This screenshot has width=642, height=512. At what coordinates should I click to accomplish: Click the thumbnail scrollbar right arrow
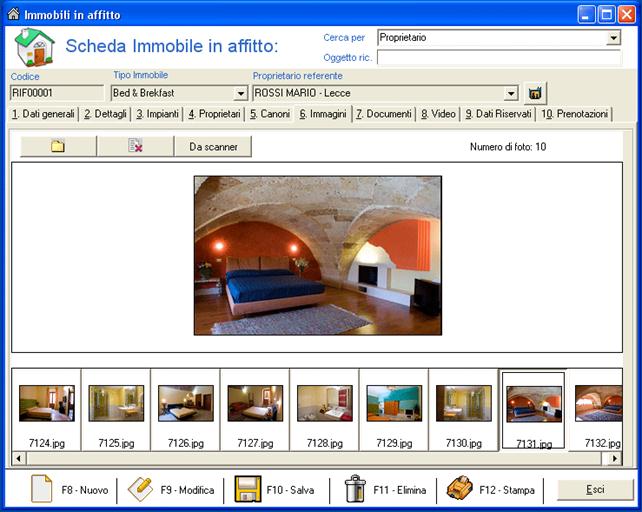[x=615, y=458]
